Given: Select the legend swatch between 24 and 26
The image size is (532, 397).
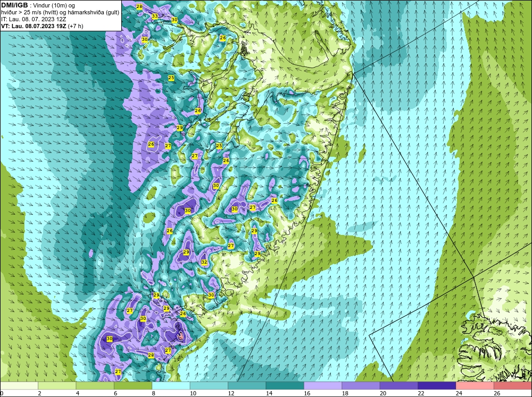Looking at the screenshot, I should click(x=475, y=386).
